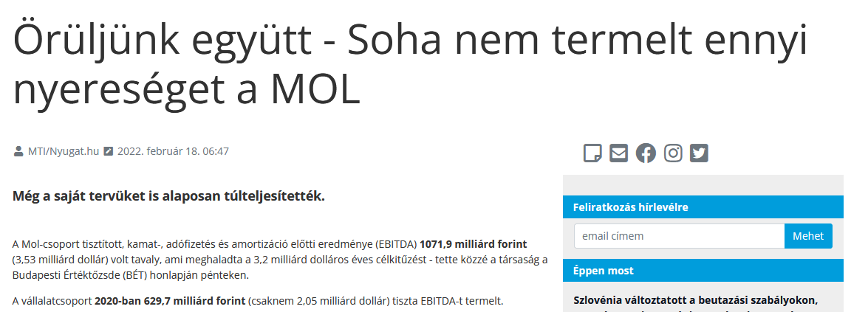868x312 pixels.
Task: Click the MTI/Nyugat.hu author name
Action: (x=63, y=152)
